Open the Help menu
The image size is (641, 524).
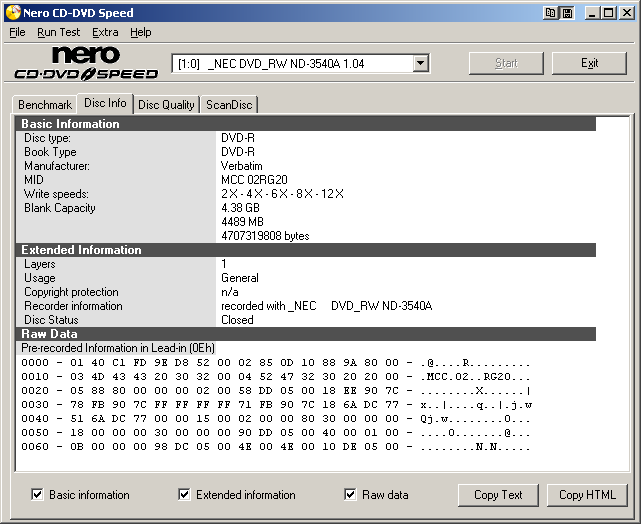coord(141,32)
